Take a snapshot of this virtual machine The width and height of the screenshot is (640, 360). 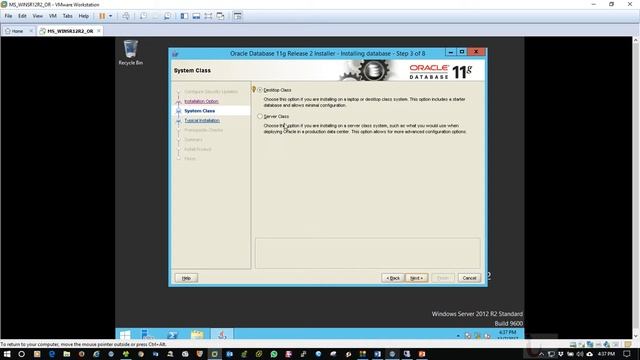click(143, 16)
